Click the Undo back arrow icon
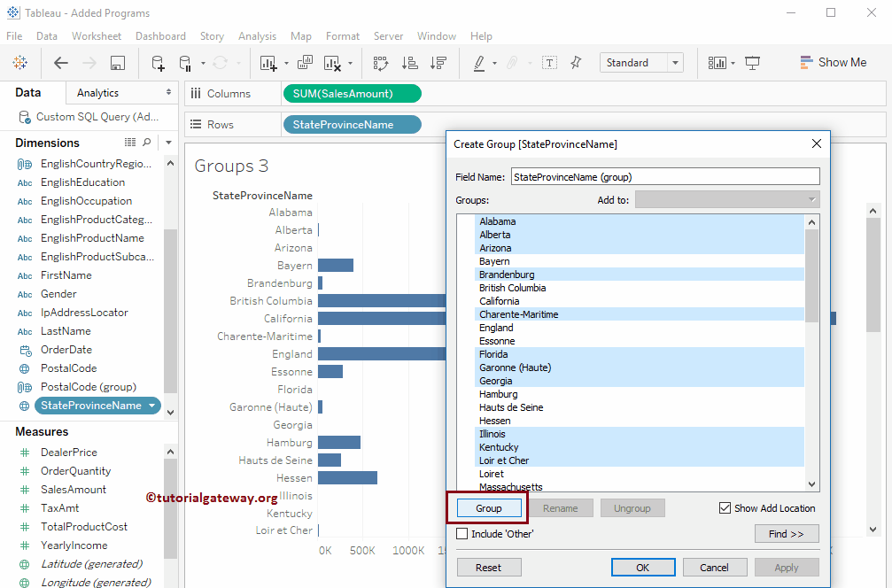The height and width of the screenshot is (588, 892). pyautogui.click(x=61, y=63)
